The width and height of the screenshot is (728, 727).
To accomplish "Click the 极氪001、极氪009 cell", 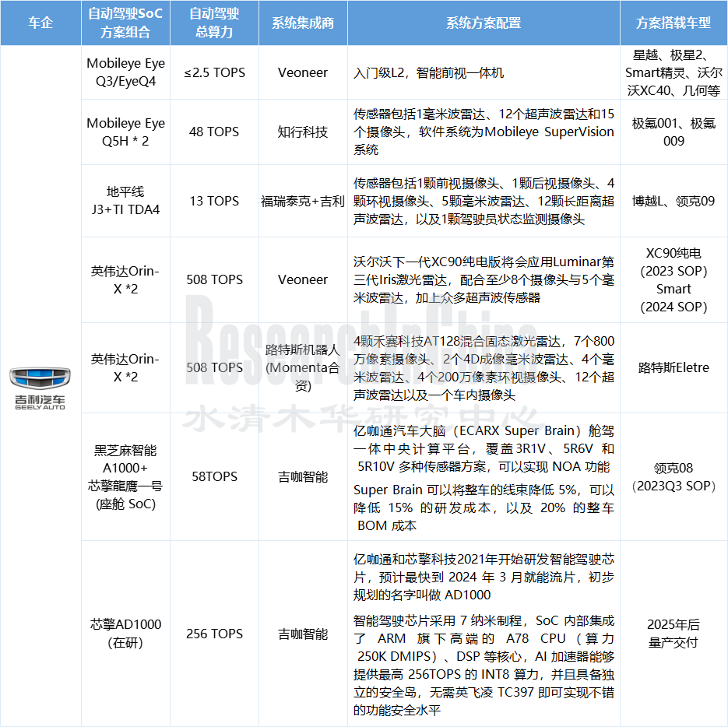I will 673,132.
